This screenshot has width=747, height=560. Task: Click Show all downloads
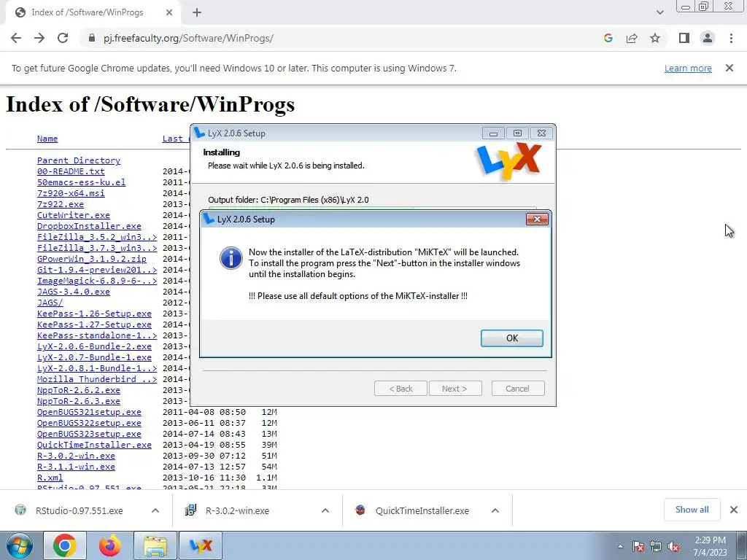tap(692, 510)
